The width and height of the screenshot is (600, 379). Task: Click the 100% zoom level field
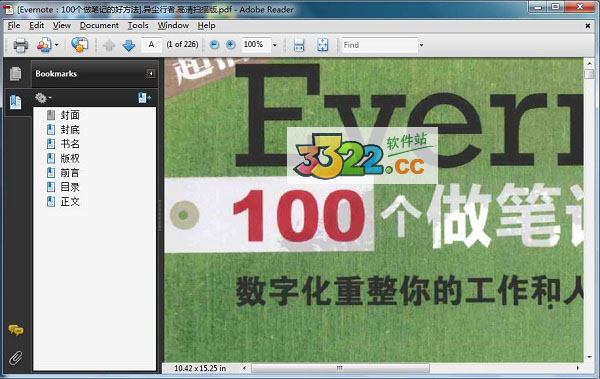point(256,45)
